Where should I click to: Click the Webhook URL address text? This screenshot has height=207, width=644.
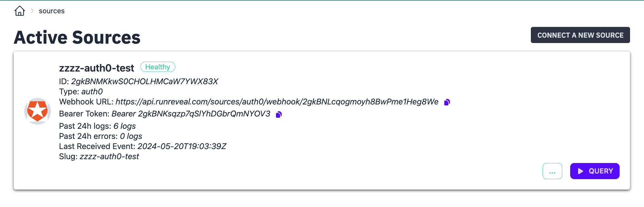(277, 102)
